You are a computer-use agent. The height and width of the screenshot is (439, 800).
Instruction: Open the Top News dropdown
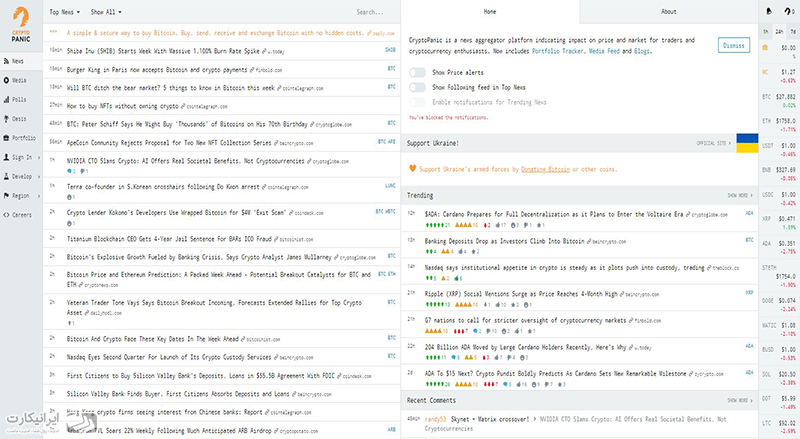[x=64, y=12]
